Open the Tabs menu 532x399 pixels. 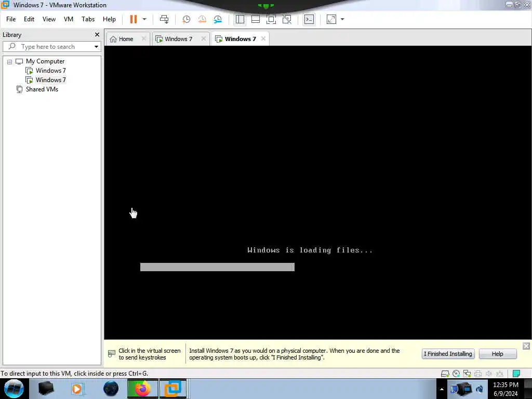pos(88,19)
